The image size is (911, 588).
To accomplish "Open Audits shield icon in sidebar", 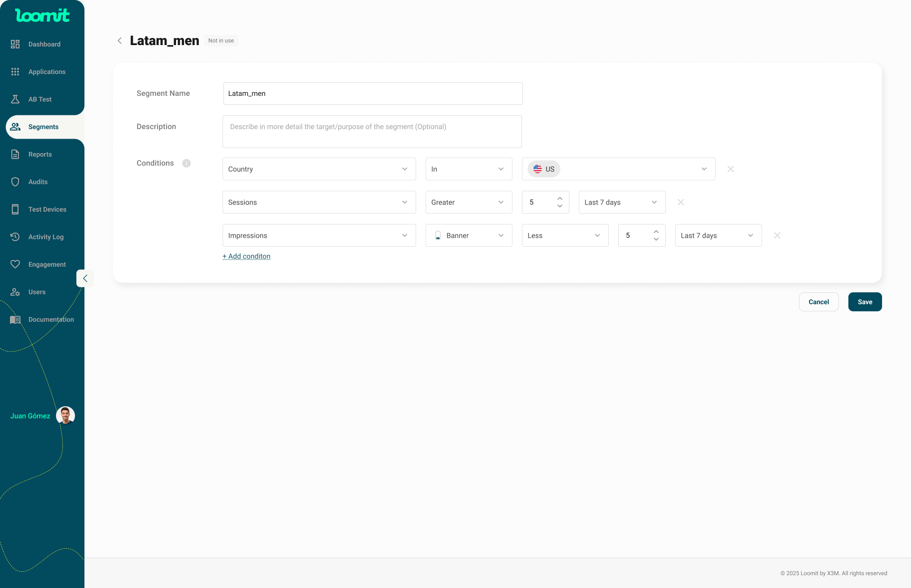I will click(15, 182).
